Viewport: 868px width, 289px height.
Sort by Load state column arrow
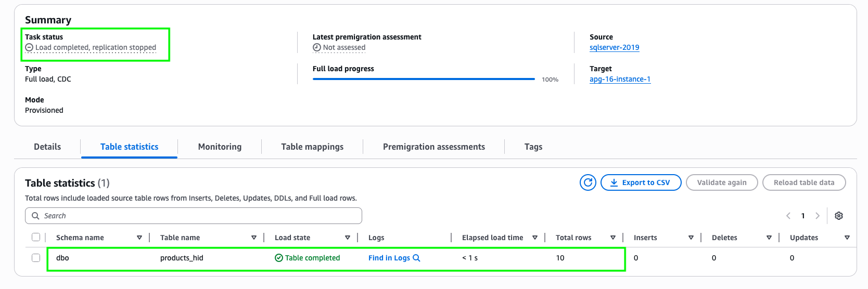[x=348, y=238]
